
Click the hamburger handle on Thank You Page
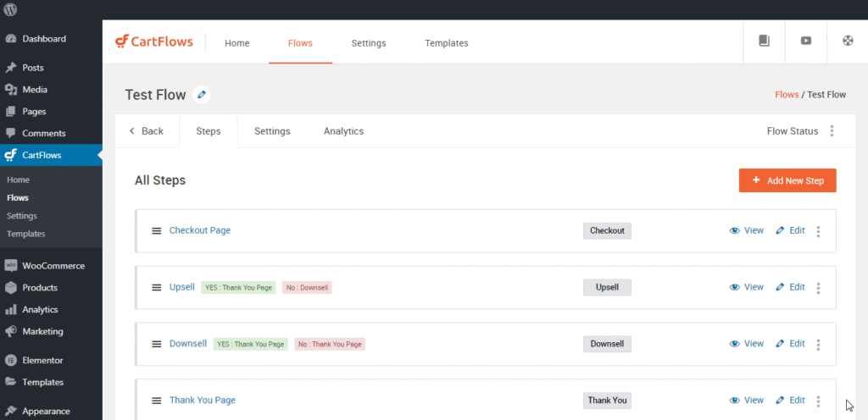pyautogui.click(x=157, y=401)
